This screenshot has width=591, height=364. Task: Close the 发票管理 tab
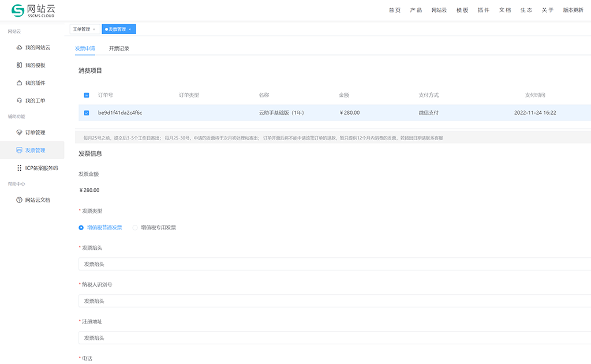coord(130,29)
